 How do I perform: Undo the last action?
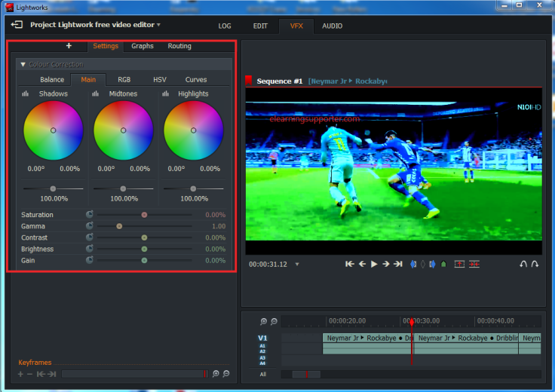point(523,264)
